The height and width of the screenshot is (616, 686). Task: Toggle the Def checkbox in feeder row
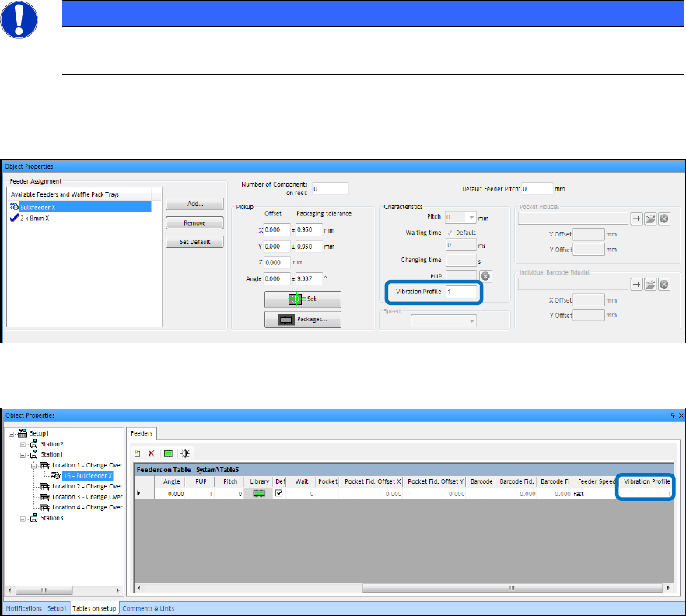[280, 493]
